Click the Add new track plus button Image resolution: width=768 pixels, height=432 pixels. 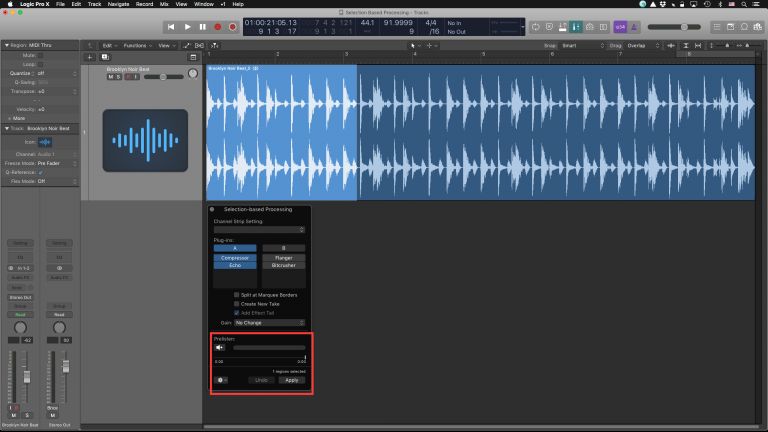(x=90, y=57)
